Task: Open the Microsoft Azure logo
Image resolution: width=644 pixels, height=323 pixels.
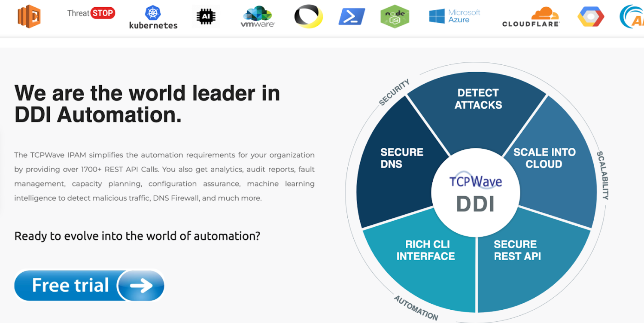Action: (x=455, y=16)
